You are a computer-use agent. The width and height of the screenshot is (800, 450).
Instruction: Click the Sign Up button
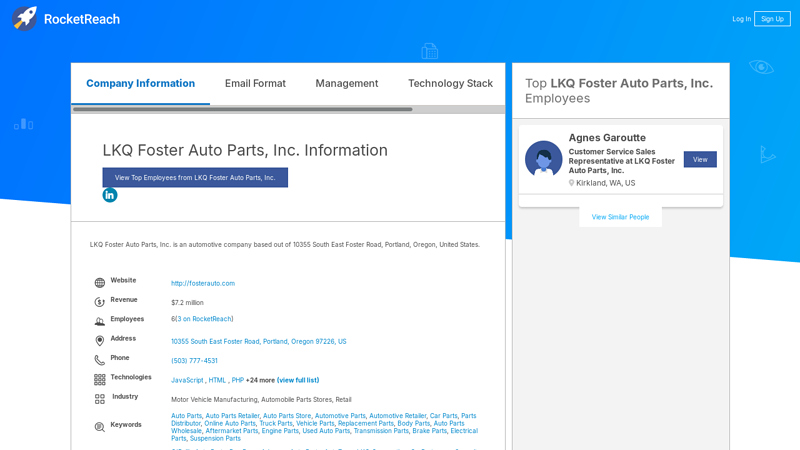tap(772, 19)
